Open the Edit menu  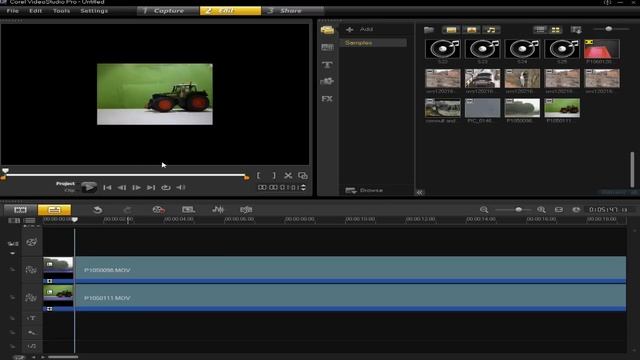pyautogui.click(x=36, y=11)
